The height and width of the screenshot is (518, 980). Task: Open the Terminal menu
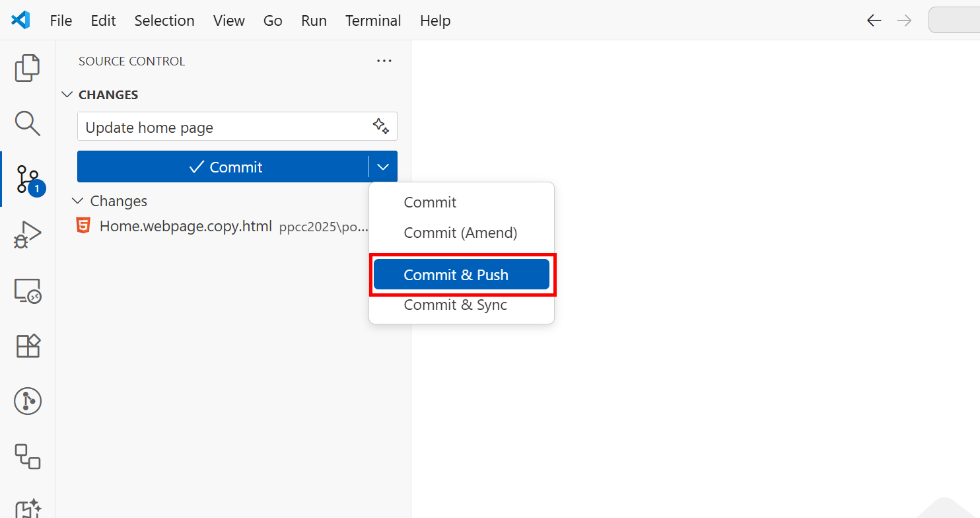point(373,20)
